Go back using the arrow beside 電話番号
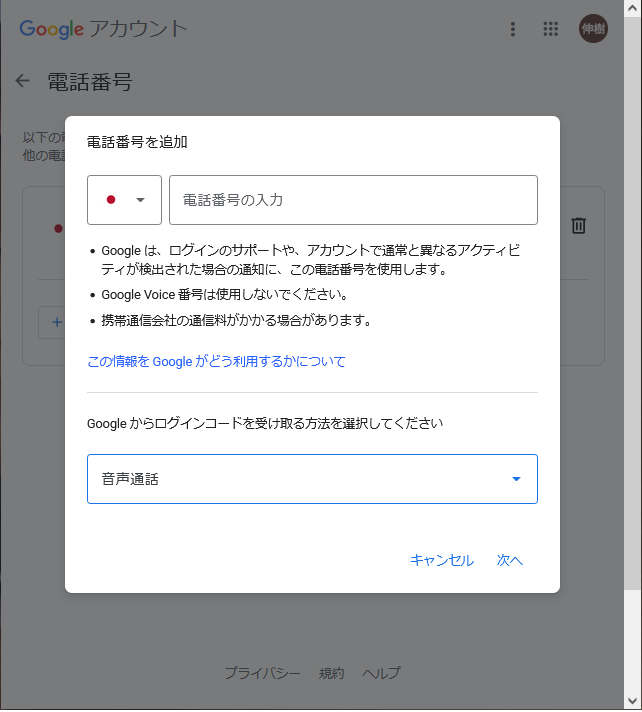The width and height of the screenshot is (642, 712). 22,81
